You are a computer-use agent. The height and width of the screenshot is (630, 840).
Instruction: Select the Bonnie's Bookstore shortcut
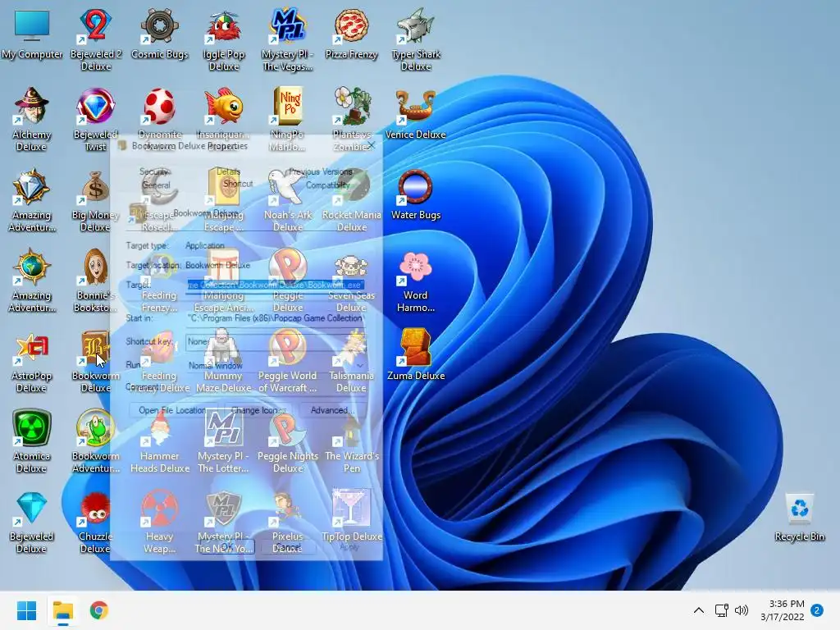point(96,281)
